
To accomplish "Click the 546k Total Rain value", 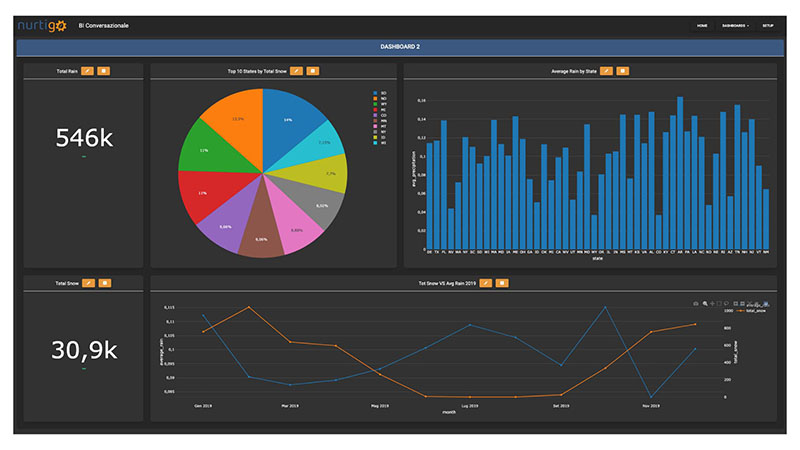I will tap(84, 138).
